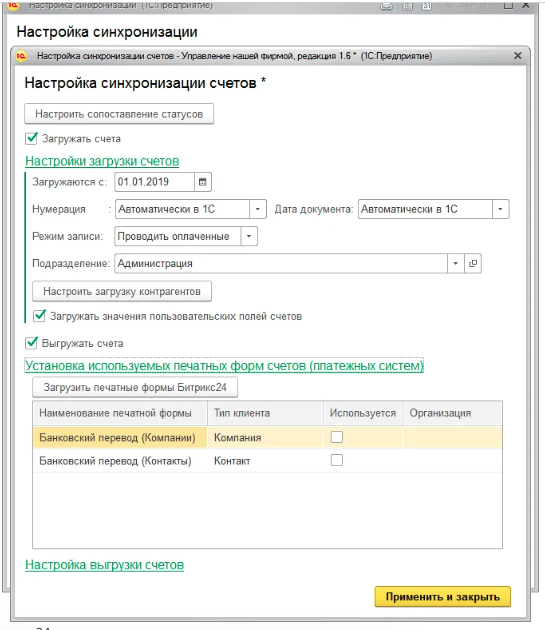Open the date picker calendar icon
Screen dimensions: 545x630
203,182
